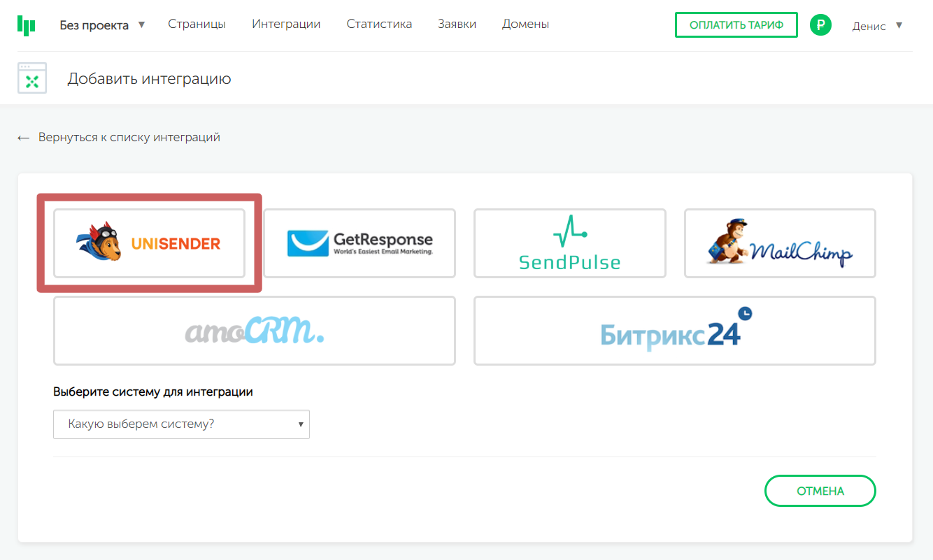
Task: Open the Какую выберем систему dropdown
Action: (181, 424)
